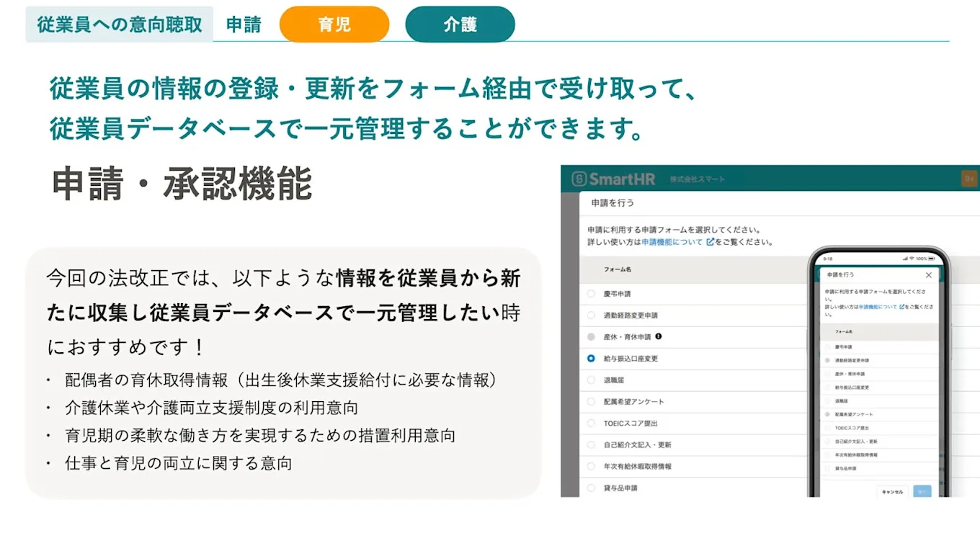Click the 申請・承認機能 heading

(x=182, y=184)
